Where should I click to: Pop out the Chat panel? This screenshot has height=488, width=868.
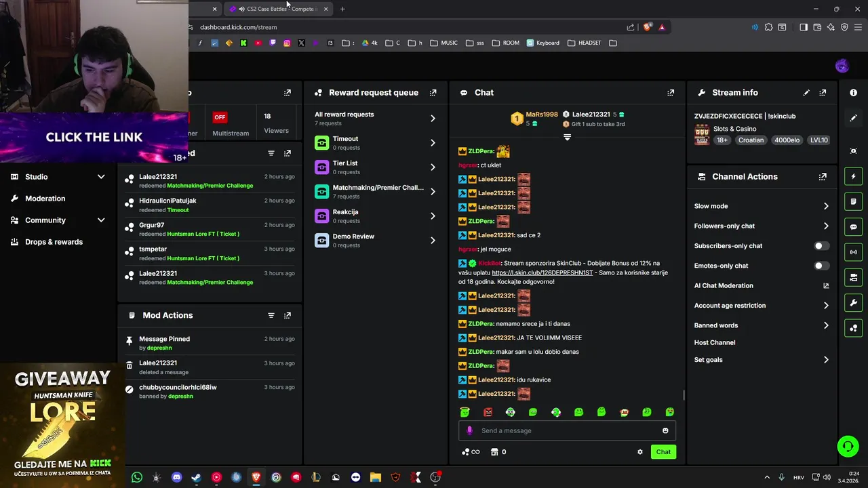pyautogui.click(x=671, y=93)
